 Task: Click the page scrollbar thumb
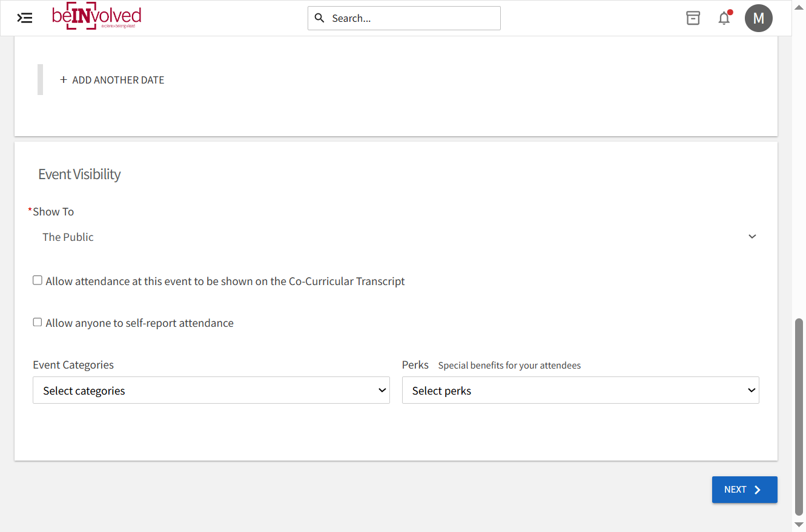pyautogui.click(x=799, y=416)
